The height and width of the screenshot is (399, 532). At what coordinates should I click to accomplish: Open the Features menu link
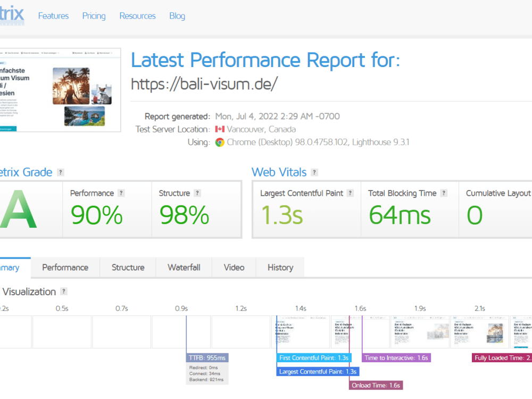tap(53, 16)
